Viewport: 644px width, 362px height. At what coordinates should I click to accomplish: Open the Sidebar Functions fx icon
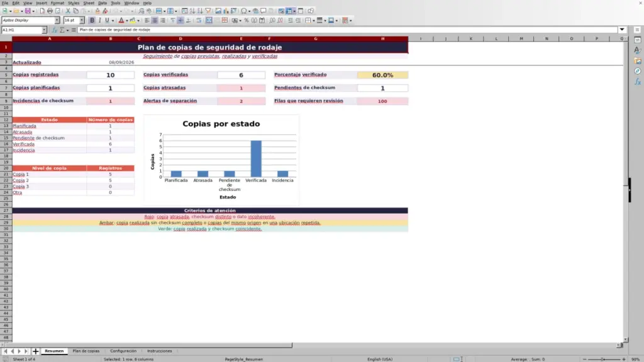pos(638,82)
